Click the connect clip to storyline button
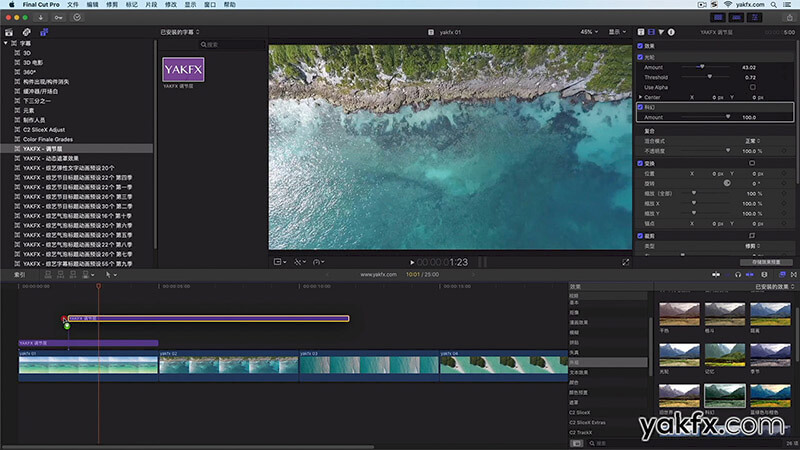 pos(48,274)
